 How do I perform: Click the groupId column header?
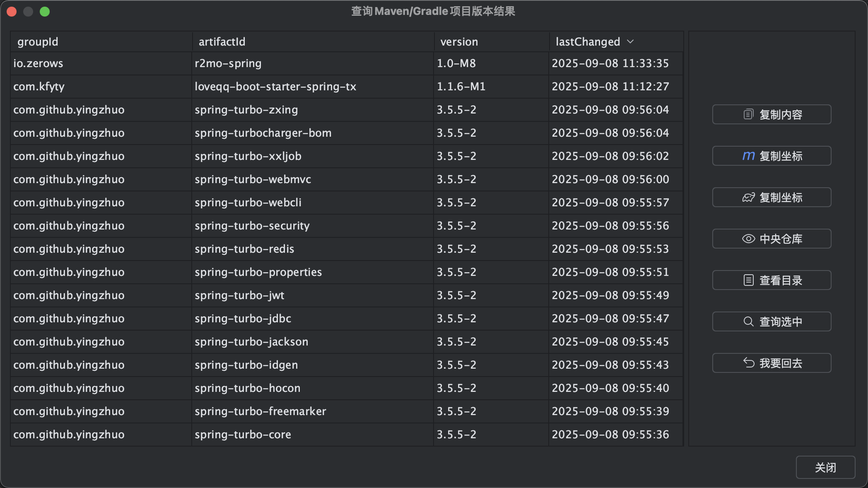tap(38, 41)
